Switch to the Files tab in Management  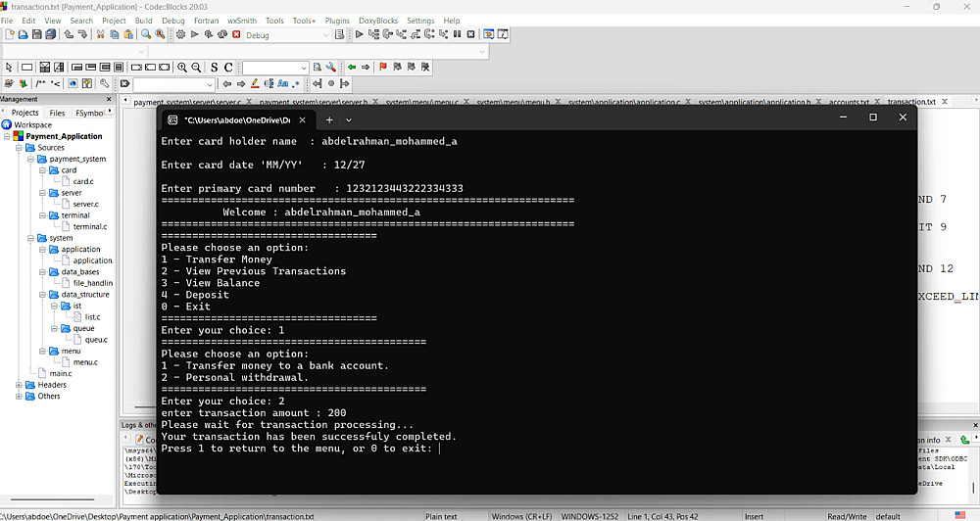(x=57, y=113)
